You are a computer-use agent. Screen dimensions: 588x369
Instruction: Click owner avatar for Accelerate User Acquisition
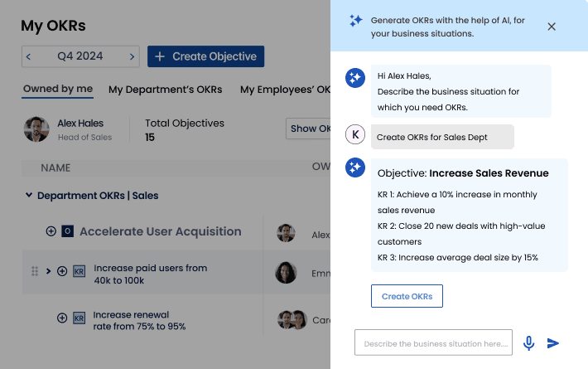click(x=286, y=233)
